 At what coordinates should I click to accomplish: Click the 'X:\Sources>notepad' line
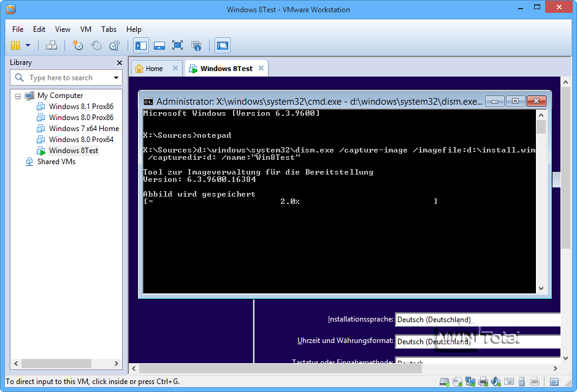tap(187, 135)
